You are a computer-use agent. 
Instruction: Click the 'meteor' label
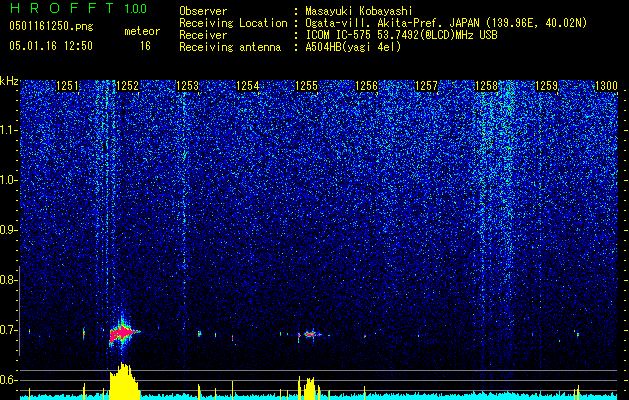click(x=142, y=31)
